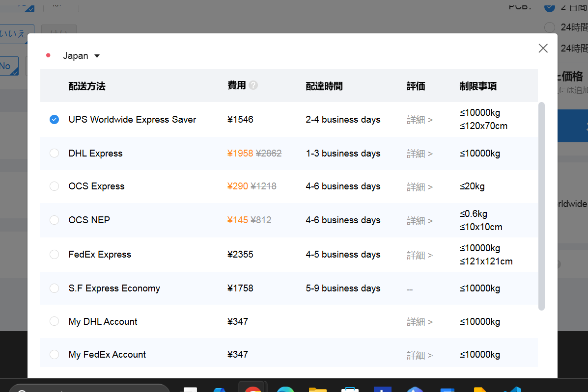The height and width of the screenshot is (392, 588).
Task: Select S.F Express Economy radio button
Action: [x=55, y=288]
